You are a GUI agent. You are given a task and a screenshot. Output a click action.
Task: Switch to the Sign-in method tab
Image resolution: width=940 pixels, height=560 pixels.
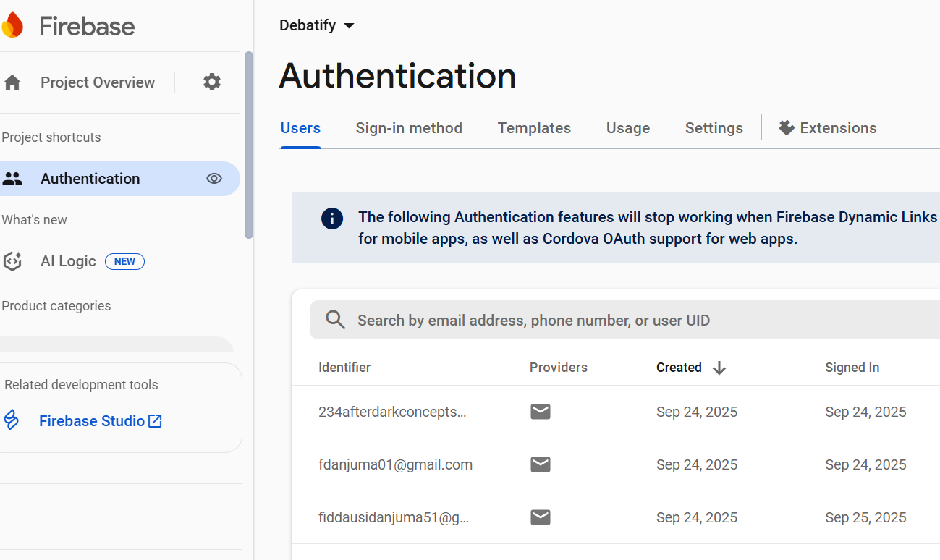click(409, 128)
